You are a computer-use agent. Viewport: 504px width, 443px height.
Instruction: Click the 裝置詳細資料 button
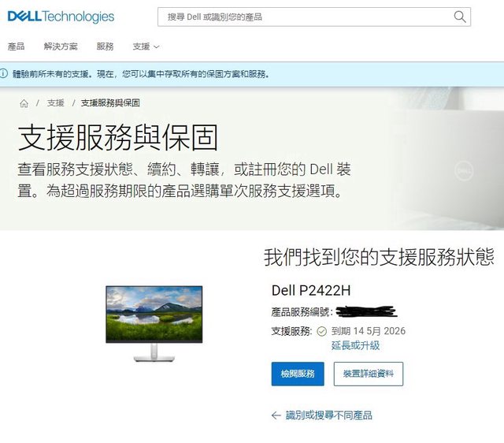[x=369, y=374]
